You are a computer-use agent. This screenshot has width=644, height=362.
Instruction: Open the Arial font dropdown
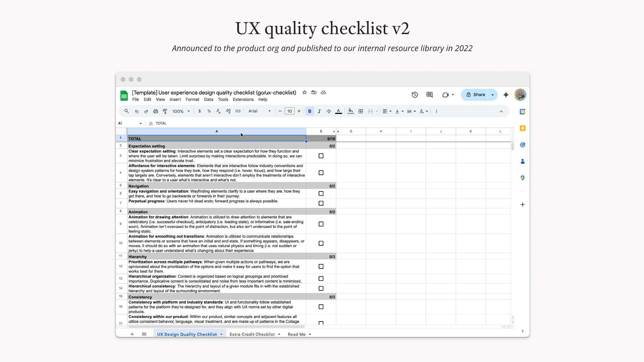pyautogui.click(x=259, y=111)
